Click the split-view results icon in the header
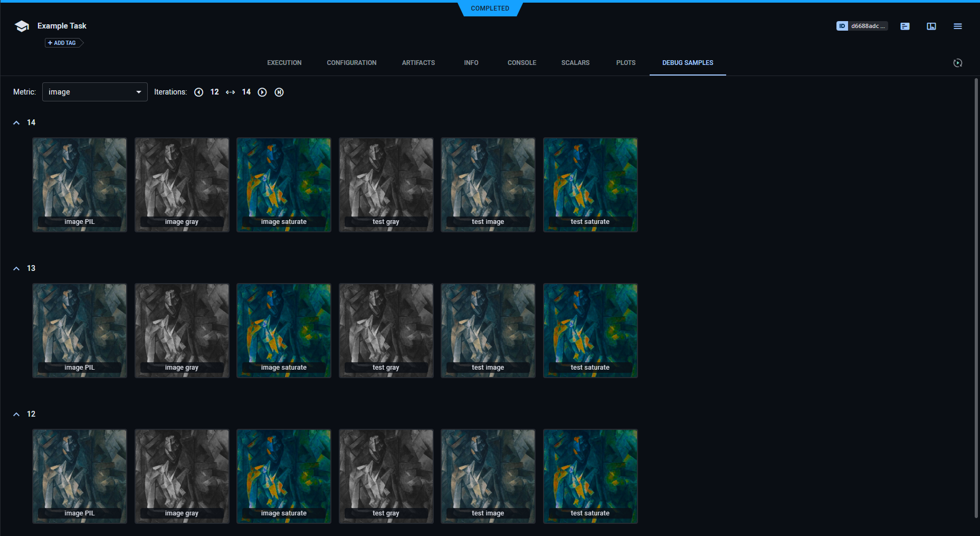The height and width of the screenshot is (536, 980). [931, 26]
